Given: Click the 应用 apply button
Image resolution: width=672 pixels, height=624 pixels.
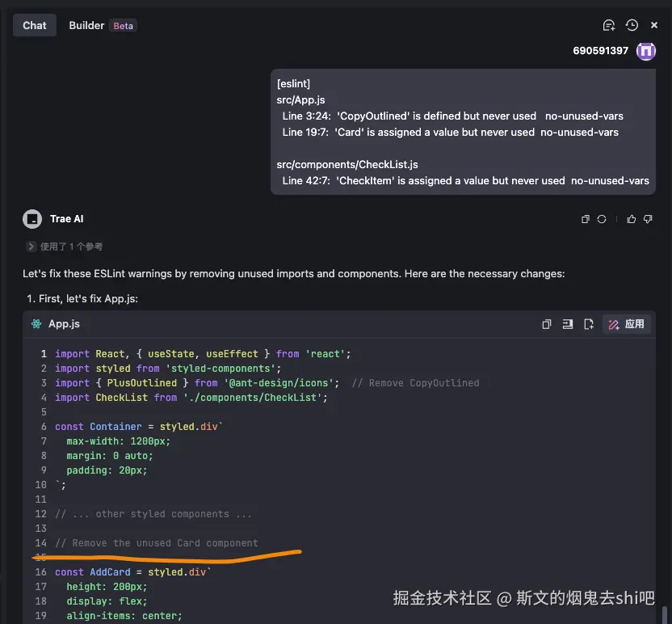Looking at the screenshot, I should click(x=627, y=324).
